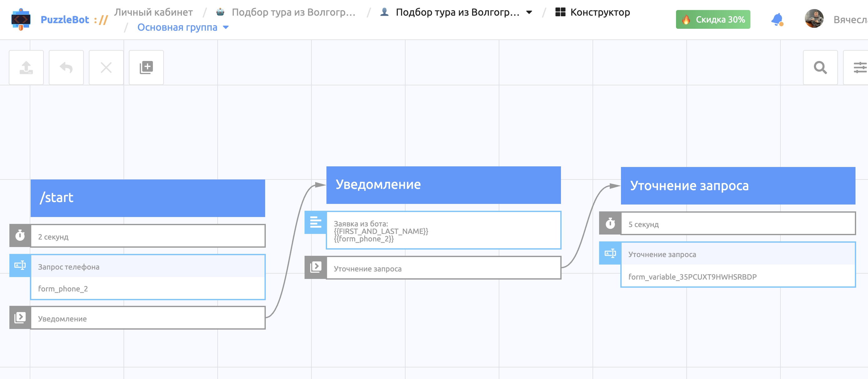Open the Конструктор section

click(x=600, y=12)
